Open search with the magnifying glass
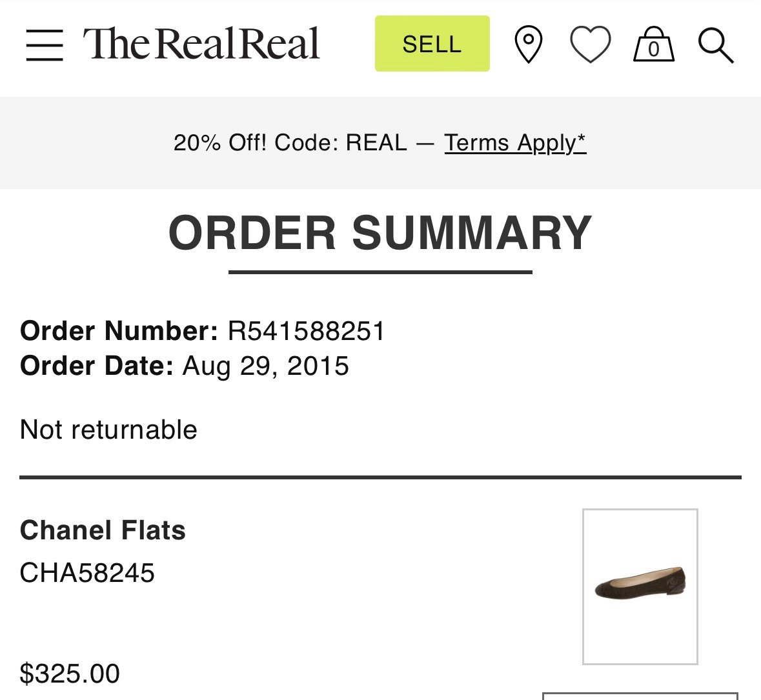 click(x=716, y=46)
